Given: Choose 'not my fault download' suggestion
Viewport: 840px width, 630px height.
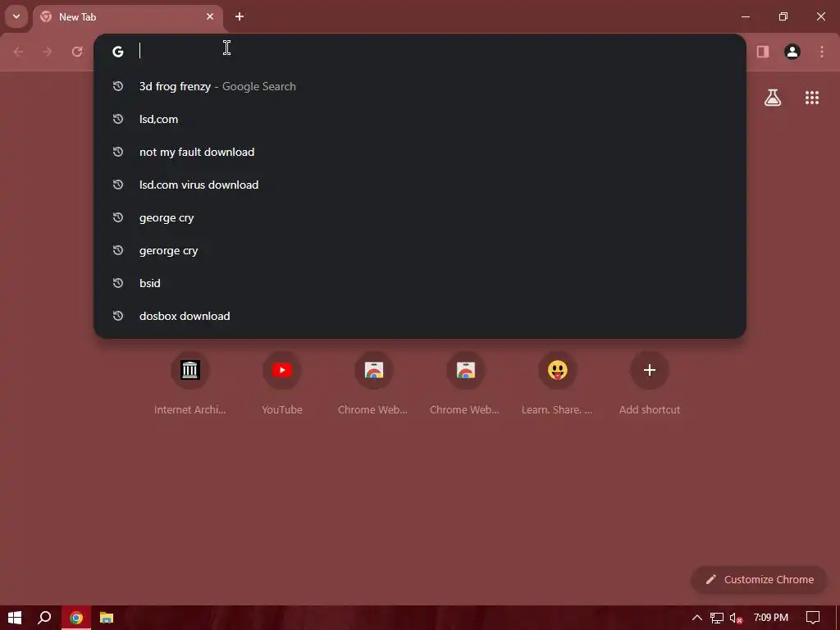Looking at the screenshot, I should pyautogui.click(x=420, y=152).
